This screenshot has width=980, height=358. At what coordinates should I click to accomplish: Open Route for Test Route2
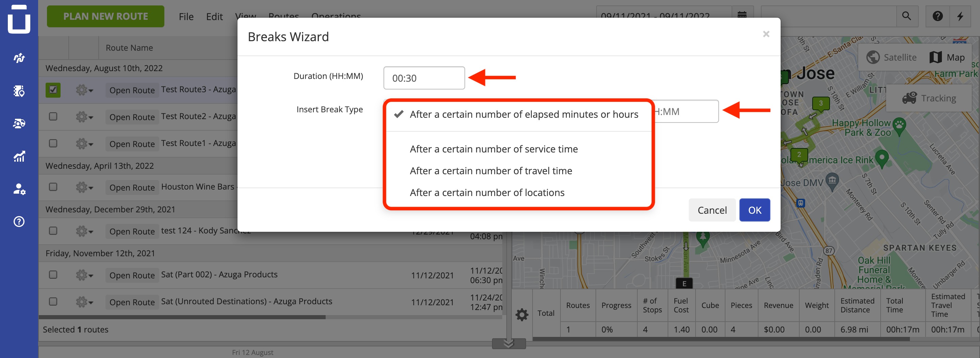[132, 117]
